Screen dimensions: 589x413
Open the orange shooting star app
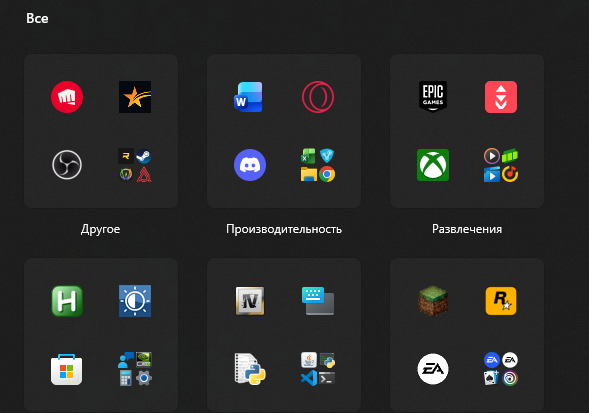(135, 97)
